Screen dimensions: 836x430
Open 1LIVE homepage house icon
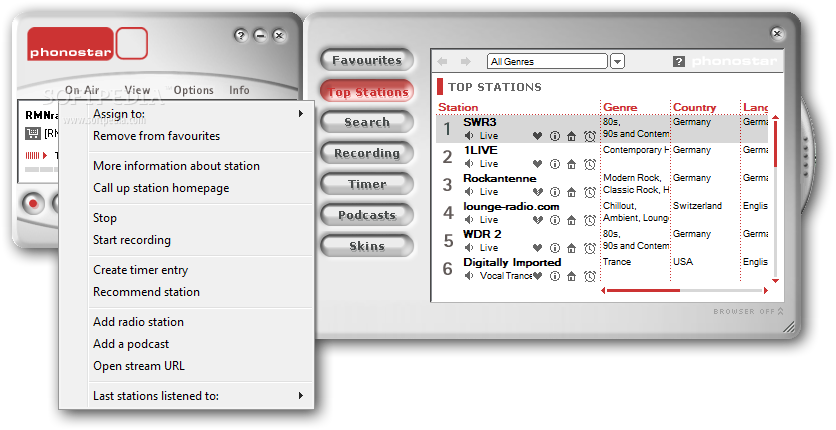pyautogui.click(x=572, y=164)
